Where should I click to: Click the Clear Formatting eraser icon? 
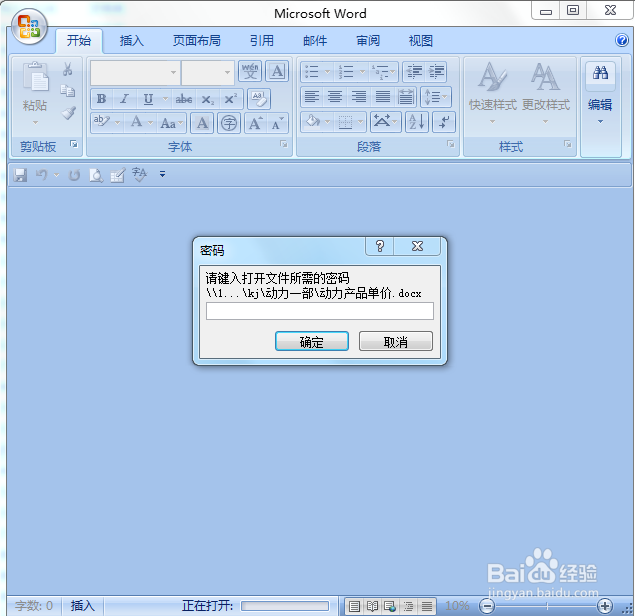259,99
